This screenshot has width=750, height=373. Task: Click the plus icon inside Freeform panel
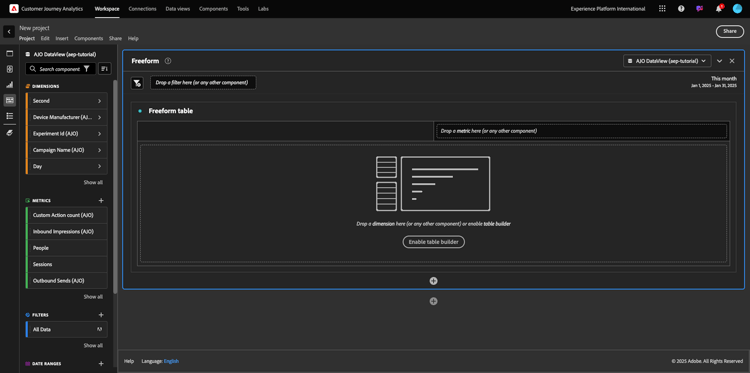433,281
